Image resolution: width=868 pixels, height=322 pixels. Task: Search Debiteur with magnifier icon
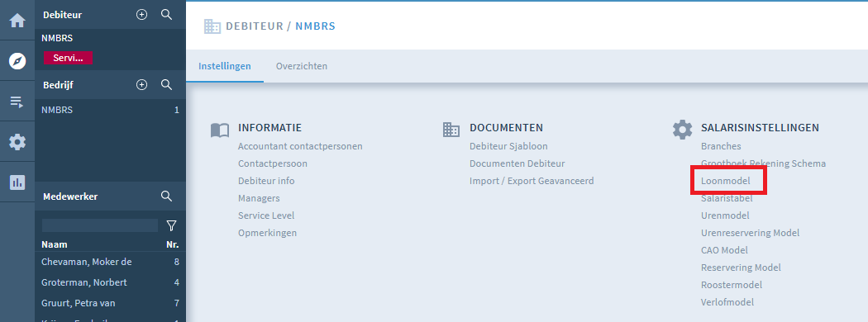click(x=166, y=15)
